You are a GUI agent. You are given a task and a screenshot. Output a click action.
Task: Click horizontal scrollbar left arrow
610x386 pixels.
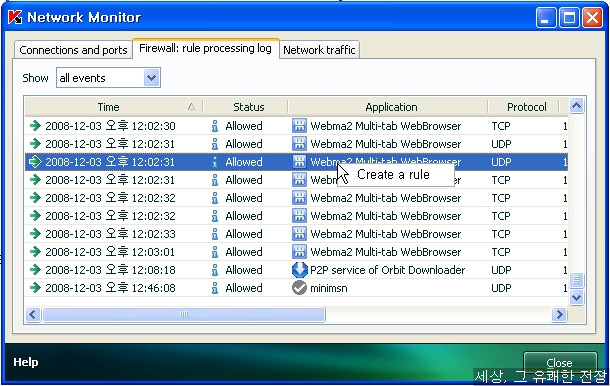pyautogui.click(x=33, y=314)
